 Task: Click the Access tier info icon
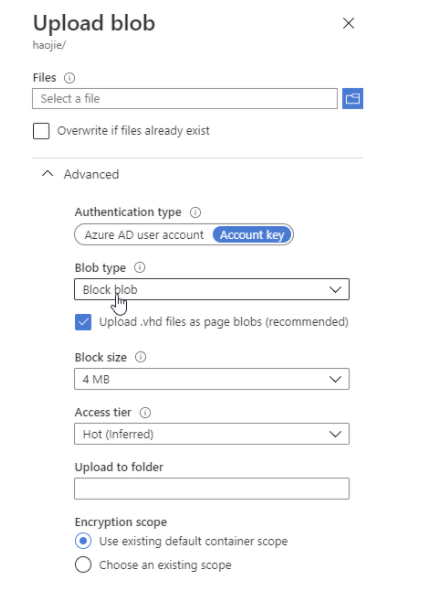click(145, 412)
